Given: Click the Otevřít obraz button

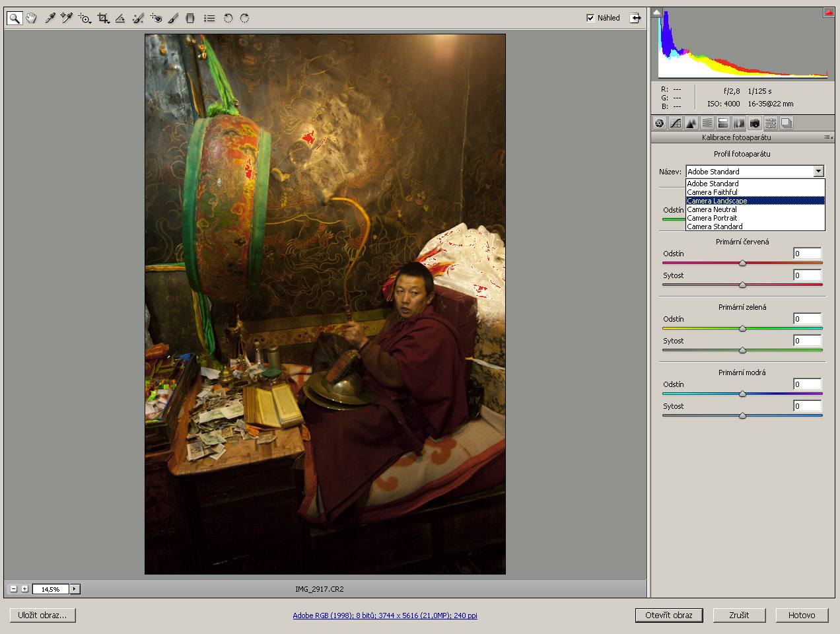Looking at the screenshot, I should tap(668, 615).
